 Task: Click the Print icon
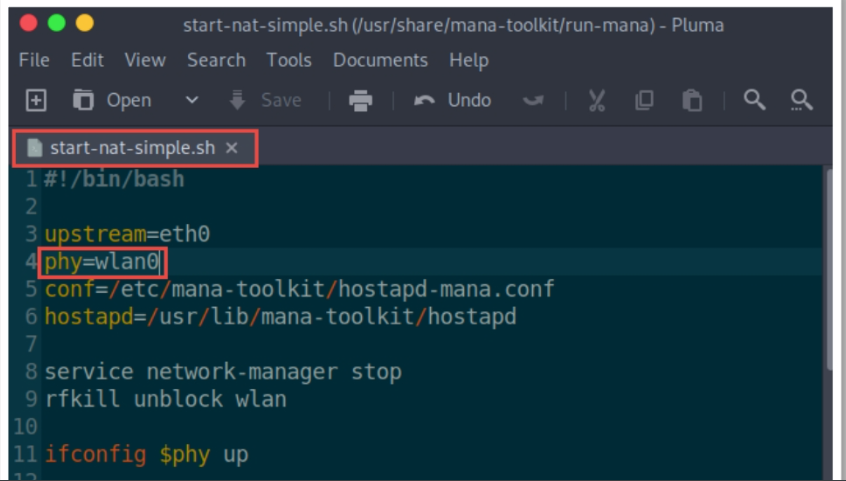(360, 100)
